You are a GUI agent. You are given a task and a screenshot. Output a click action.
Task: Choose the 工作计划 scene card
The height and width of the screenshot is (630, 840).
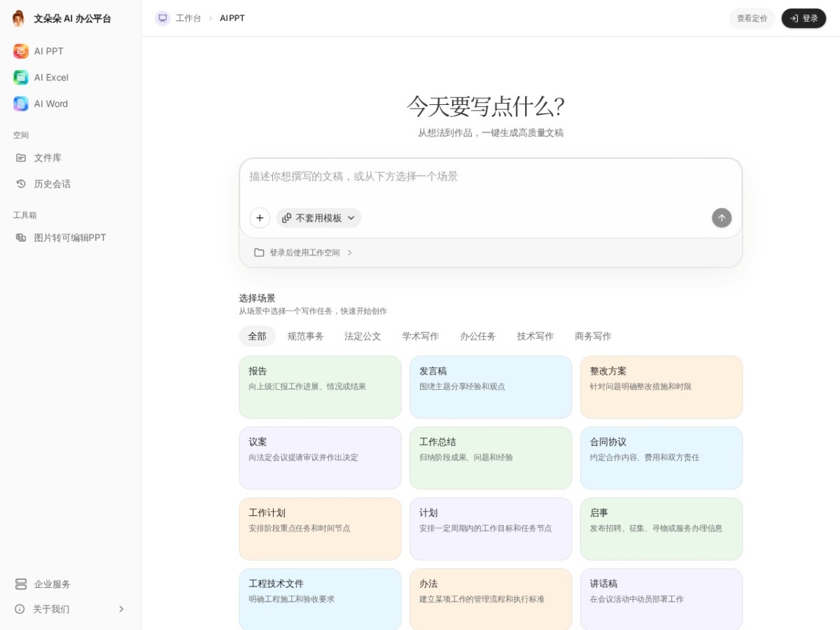click(x=320, y=529)
